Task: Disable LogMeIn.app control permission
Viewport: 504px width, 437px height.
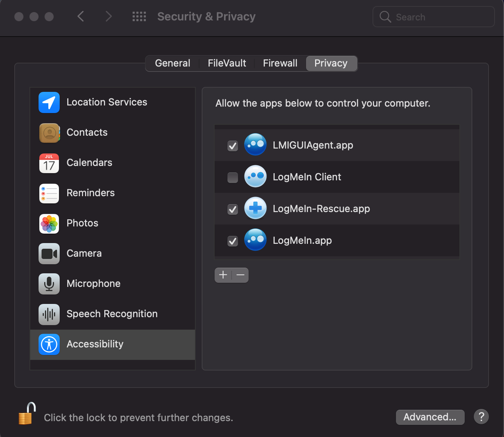Action: [232, 241]
